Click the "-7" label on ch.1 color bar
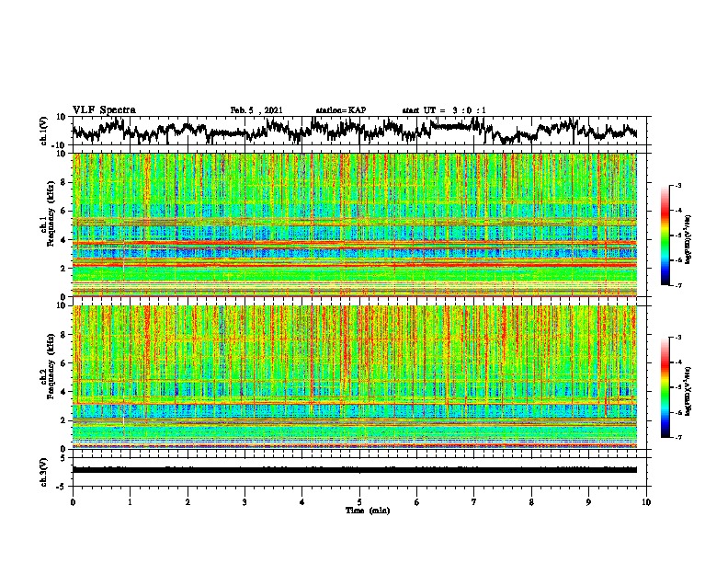Image resolution: width=728 pixels, height=563 pixels. click(678, 285)
